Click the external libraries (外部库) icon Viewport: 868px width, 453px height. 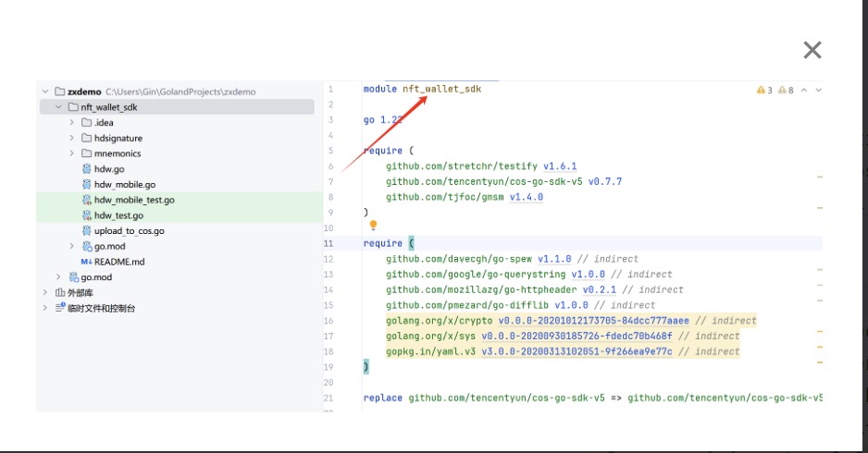[61, 292]
